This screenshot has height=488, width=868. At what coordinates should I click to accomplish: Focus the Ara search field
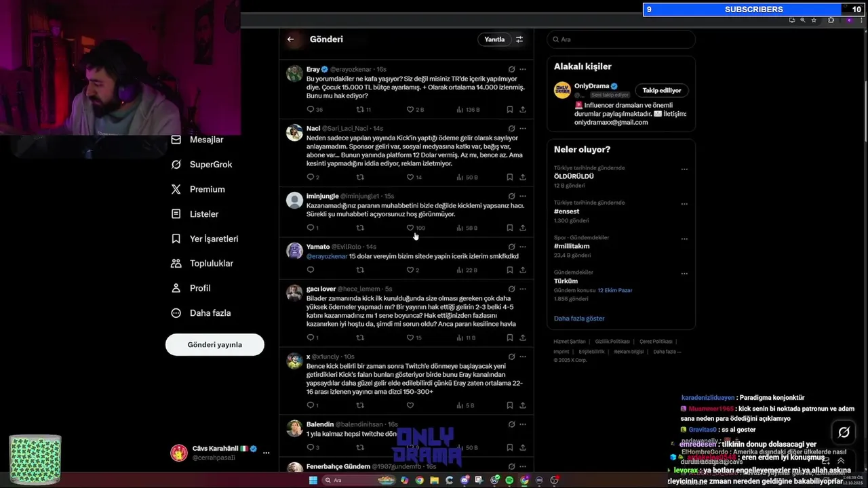(621, 39)
